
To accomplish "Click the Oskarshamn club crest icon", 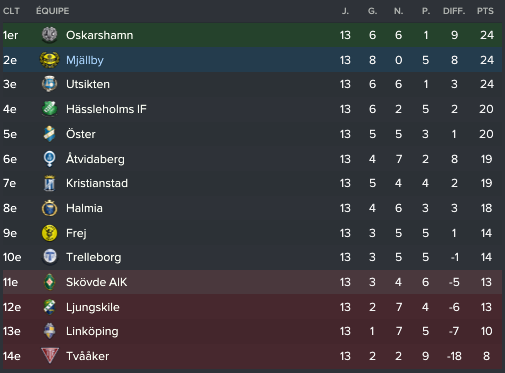I will (49, 35).
